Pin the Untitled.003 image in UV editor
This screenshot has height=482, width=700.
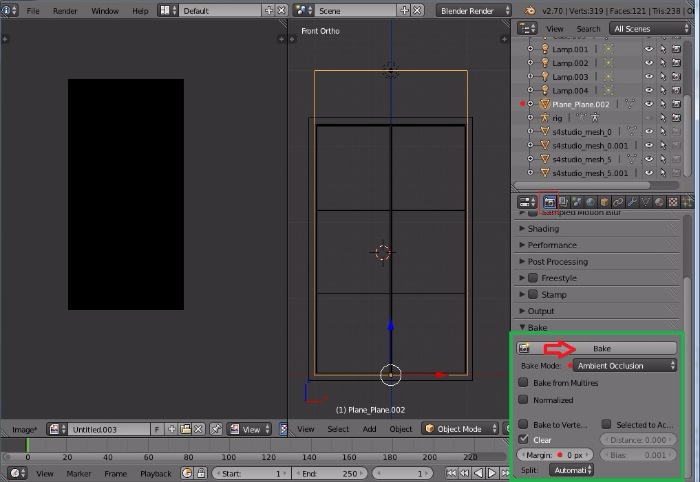[217, 429]
